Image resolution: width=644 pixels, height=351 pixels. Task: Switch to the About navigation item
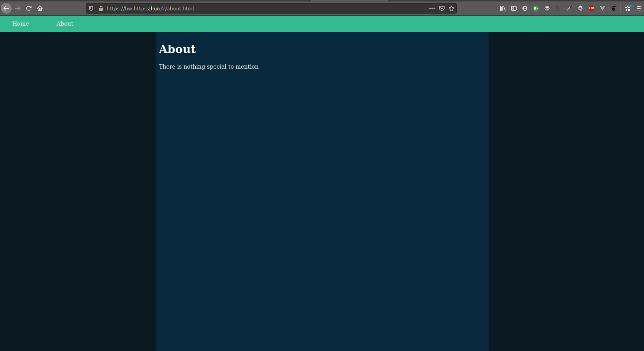65,24
